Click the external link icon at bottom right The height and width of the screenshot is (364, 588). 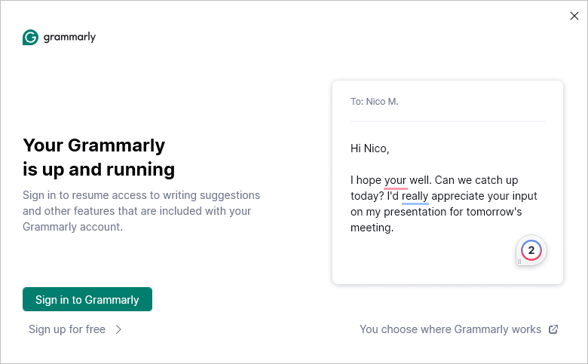553,329
